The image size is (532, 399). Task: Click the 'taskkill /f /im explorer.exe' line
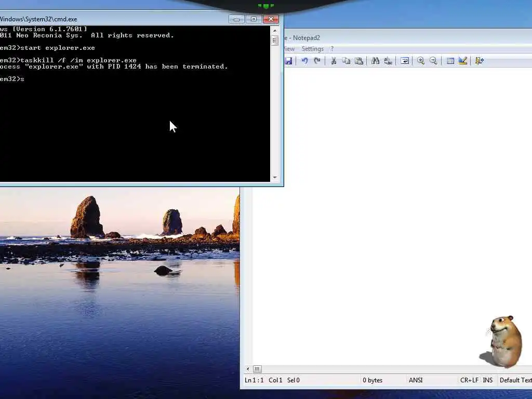pos(68,60)
